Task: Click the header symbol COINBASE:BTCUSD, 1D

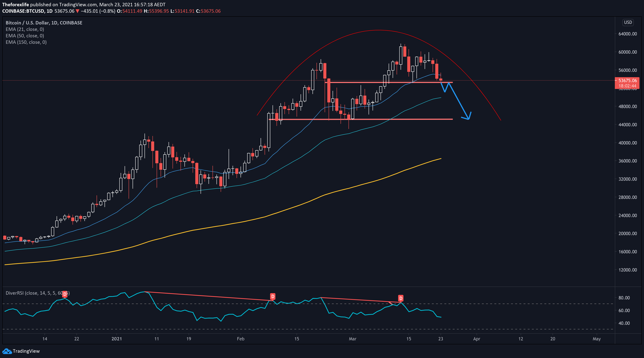Action: click(27, 11)
